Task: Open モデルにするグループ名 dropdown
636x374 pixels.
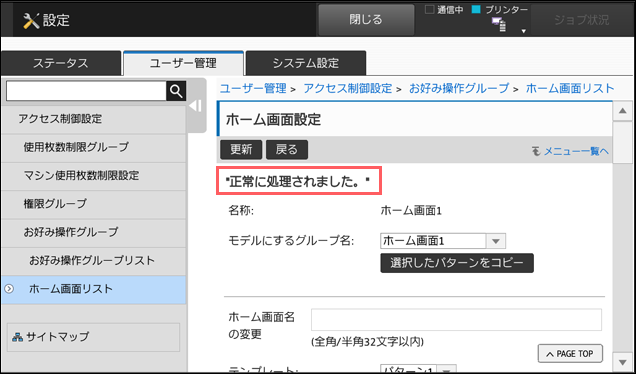Action: [443, 241]
